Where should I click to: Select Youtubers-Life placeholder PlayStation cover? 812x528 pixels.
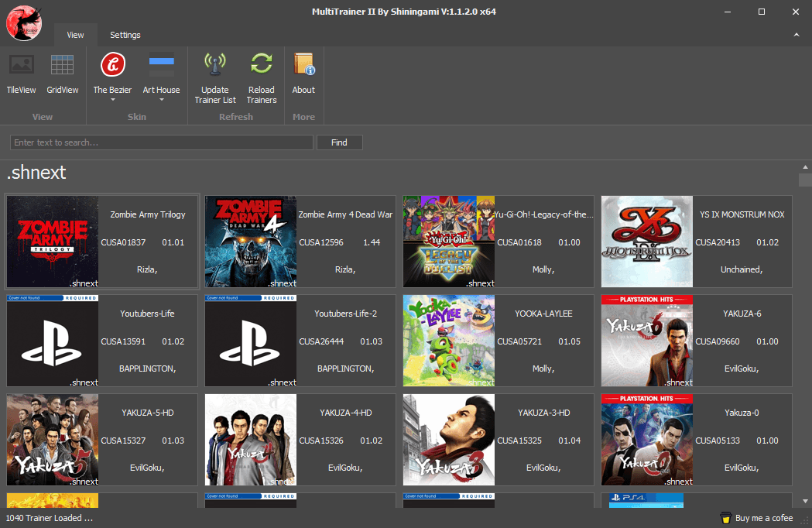[53, 341]
